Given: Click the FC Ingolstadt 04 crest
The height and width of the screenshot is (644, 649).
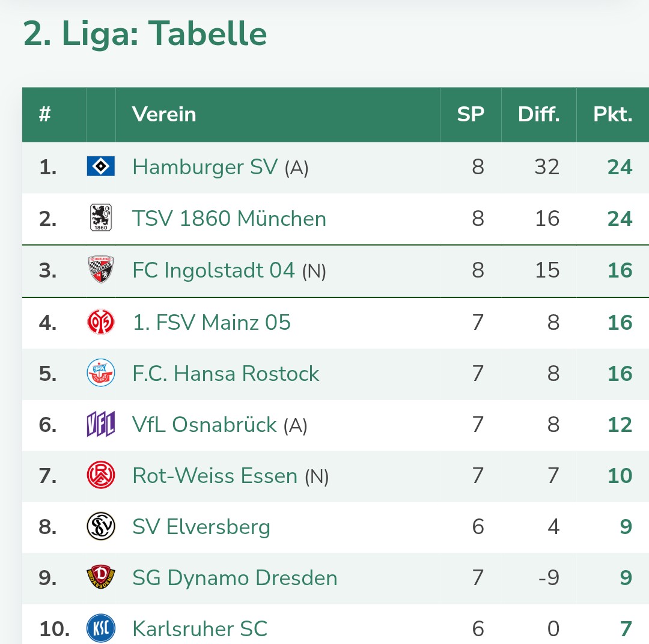Looking at the screenshot, I should [101, 270].
